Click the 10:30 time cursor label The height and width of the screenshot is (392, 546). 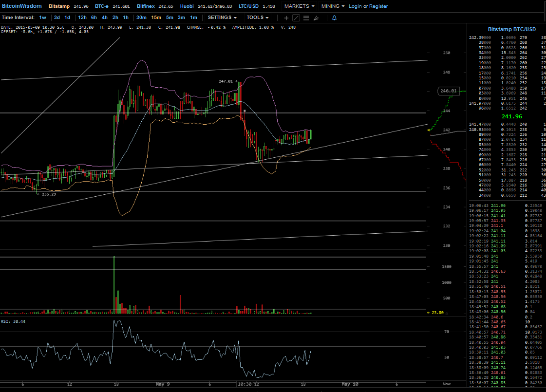245,384
